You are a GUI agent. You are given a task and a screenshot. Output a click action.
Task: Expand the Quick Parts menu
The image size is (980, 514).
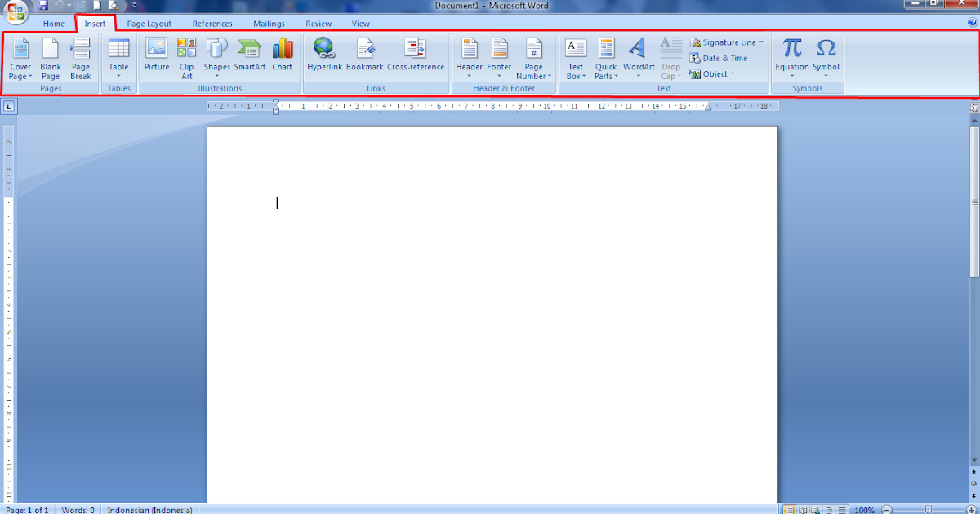tap(606, 59)
